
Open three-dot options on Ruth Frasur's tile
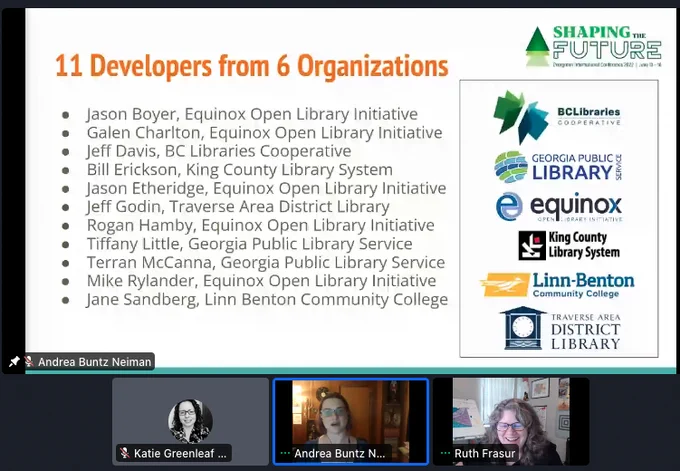(445, 453)
